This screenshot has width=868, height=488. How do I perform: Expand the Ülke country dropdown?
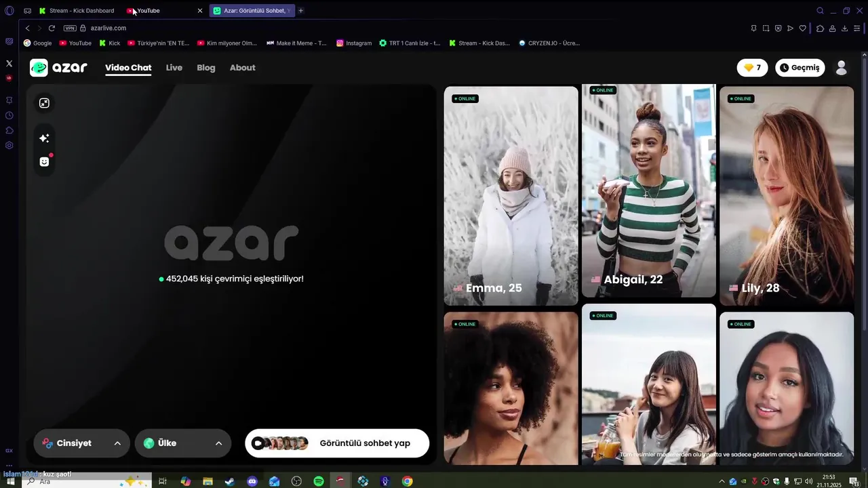point(183,443)
